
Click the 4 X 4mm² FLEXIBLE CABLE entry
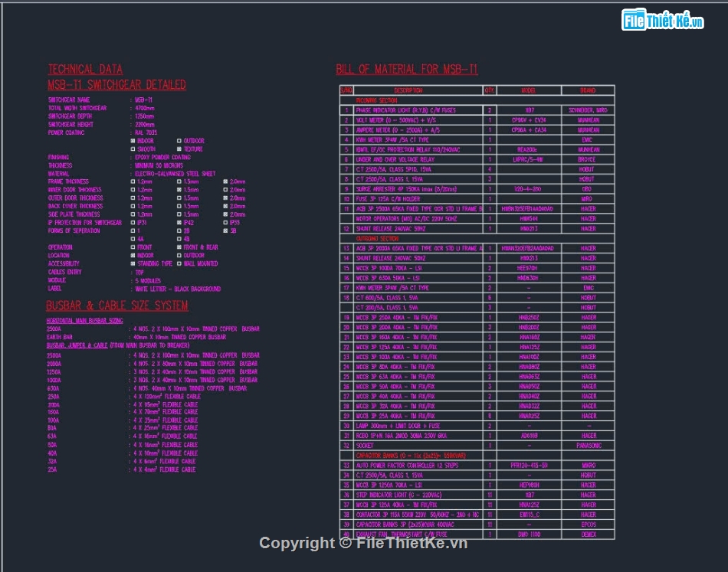point(164,469)
